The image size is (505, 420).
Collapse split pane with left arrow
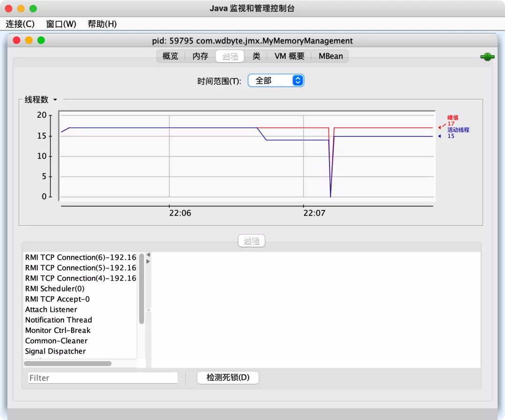pos(148,255)
